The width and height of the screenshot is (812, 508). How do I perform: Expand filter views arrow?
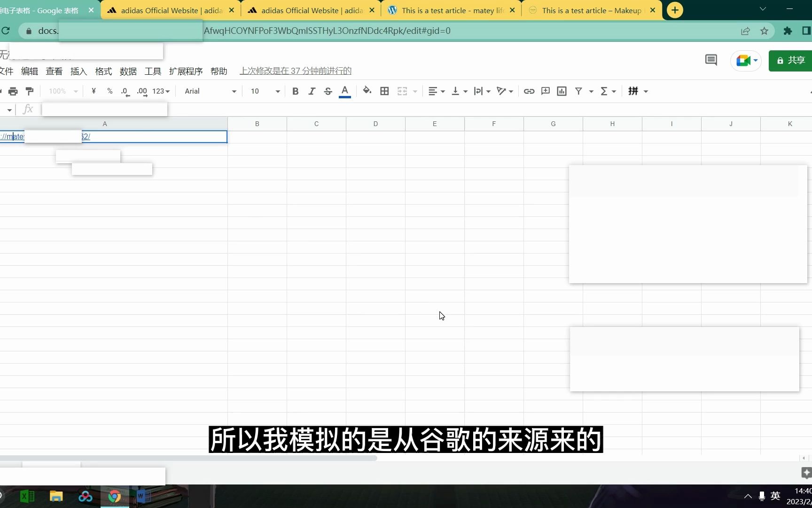pyautogui.click(x=591, y=91)
